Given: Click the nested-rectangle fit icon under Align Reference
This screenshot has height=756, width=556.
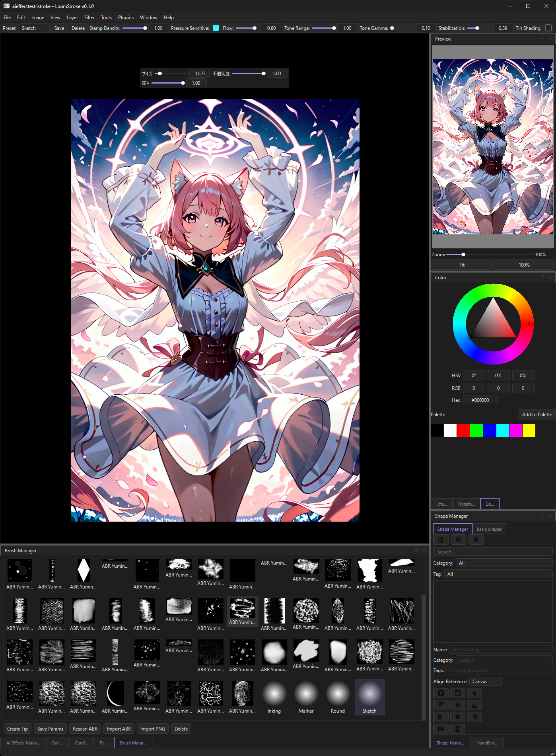Looking at the screenshot, I should [x=441, y=693].
